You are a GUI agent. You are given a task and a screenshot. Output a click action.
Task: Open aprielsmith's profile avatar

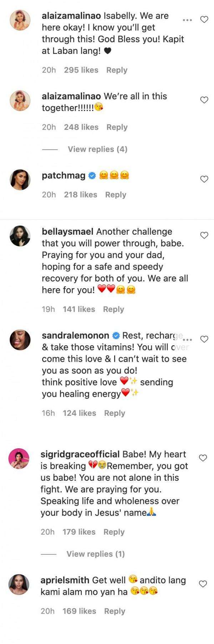point(19,584)
